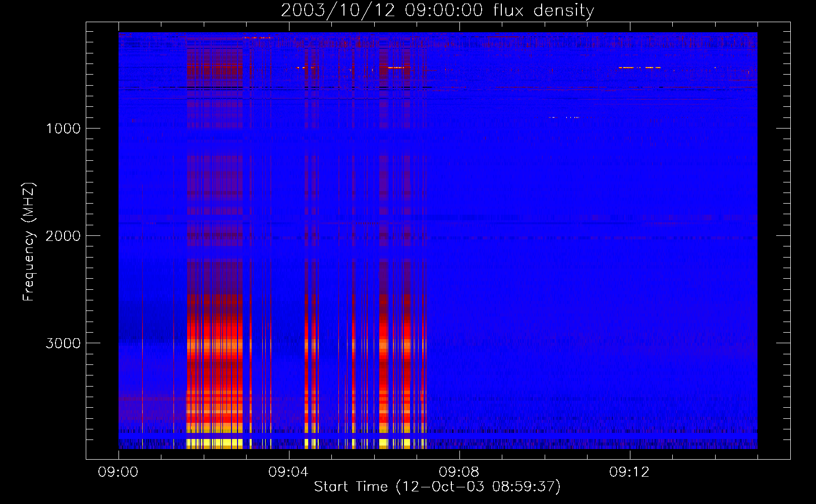The height and width of the screenshot is (504, 816).
Task: Click the 2000 frequency tick label
Action: coord(63,236)
